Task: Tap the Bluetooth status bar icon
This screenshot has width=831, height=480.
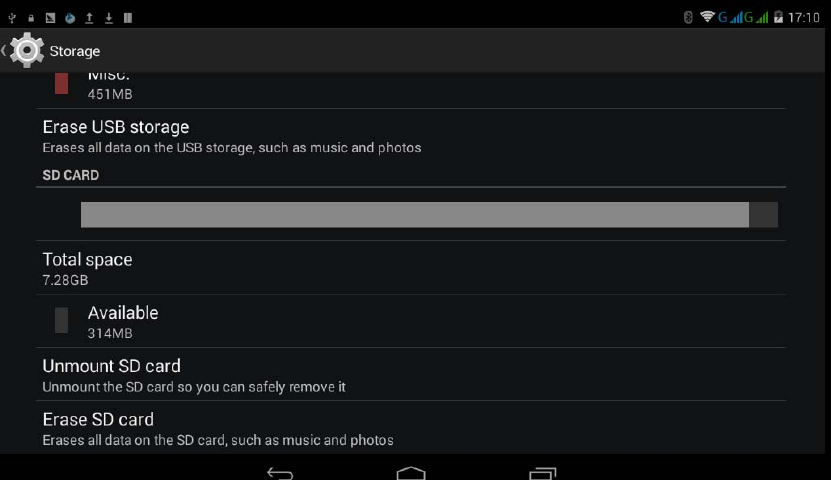Action: point(688,17)
